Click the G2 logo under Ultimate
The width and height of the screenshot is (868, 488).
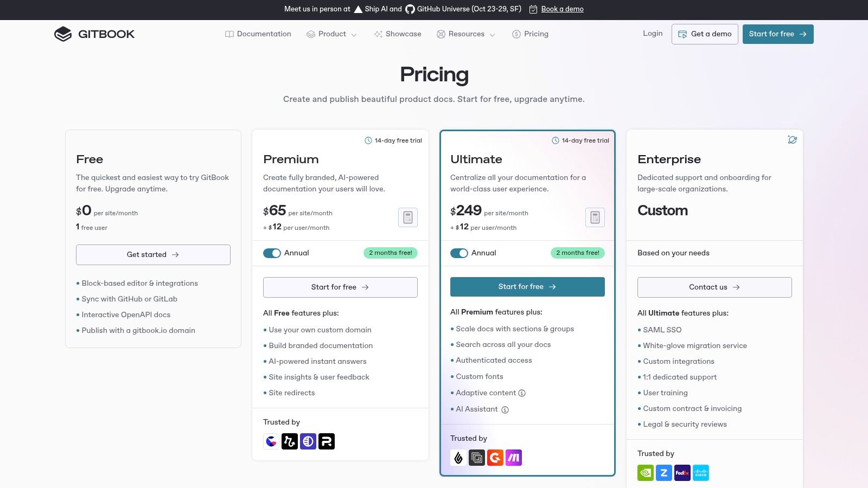[x=495, y=458]
